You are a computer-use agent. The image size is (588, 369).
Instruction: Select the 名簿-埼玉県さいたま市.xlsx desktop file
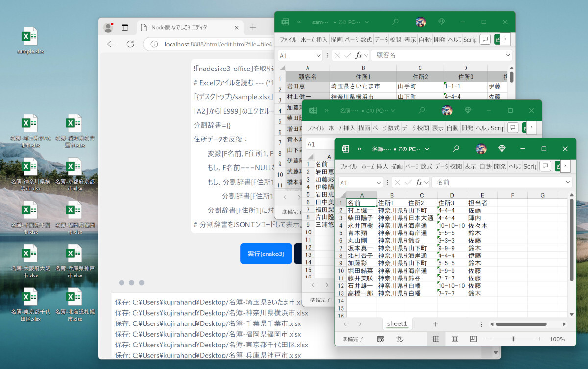click(x=30, y=131)
